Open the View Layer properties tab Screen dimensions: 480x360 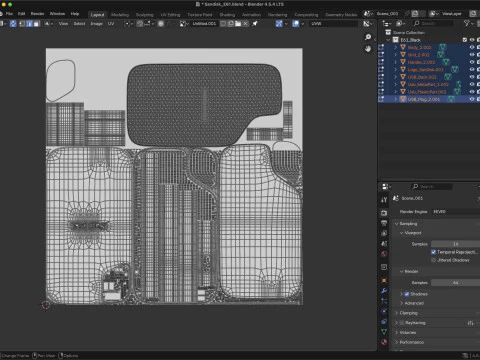(x=384, y=233)
